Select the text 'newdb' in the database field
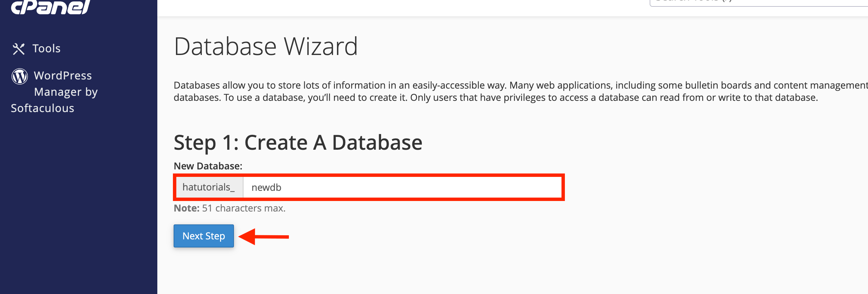Image resolution: width=868 pixels, height=294 pixels. pos(266,187)
